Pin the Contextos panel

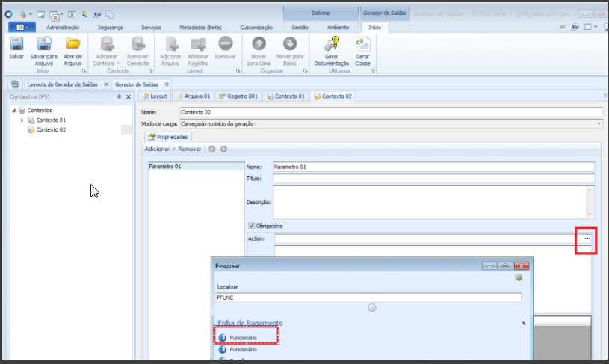coord(120,96)
